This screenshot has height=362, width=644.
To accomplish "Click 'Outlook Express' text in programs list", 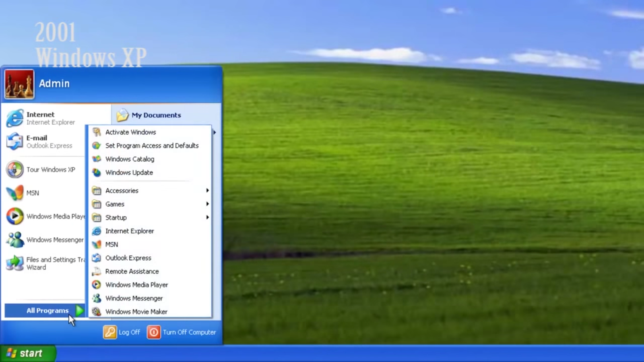I will [x=128, y=258].
